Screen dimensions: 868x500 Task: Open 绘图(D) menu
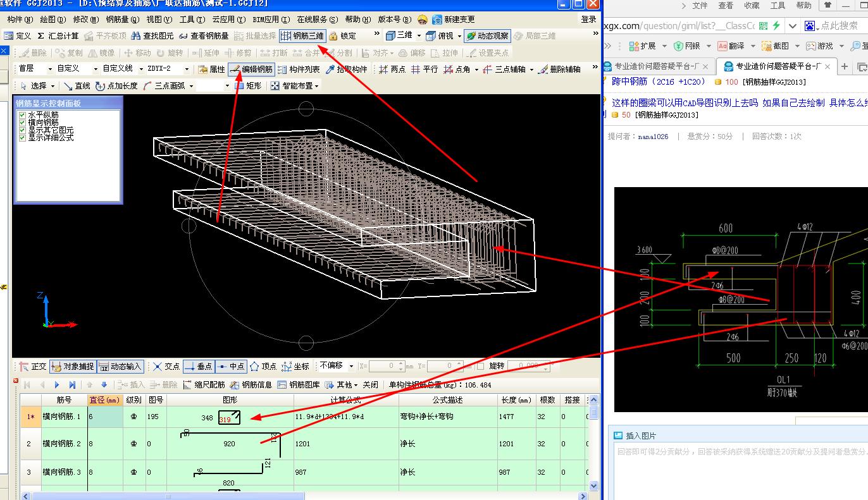53,20
